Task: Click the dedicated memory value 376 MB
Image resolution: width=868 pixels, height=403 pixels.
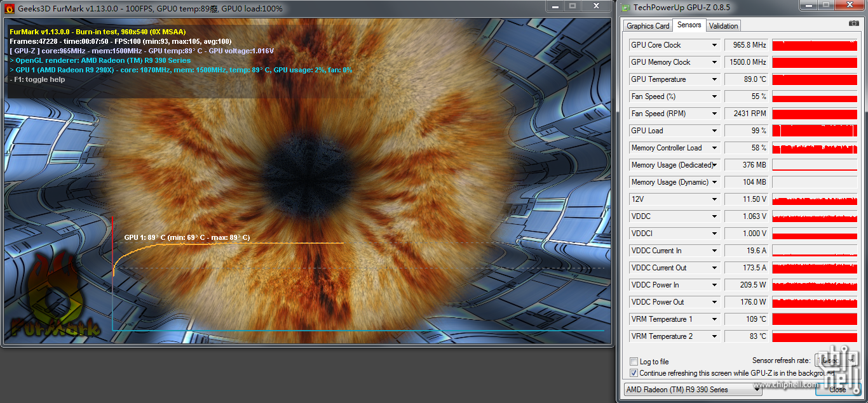Action: pos(746,165)
